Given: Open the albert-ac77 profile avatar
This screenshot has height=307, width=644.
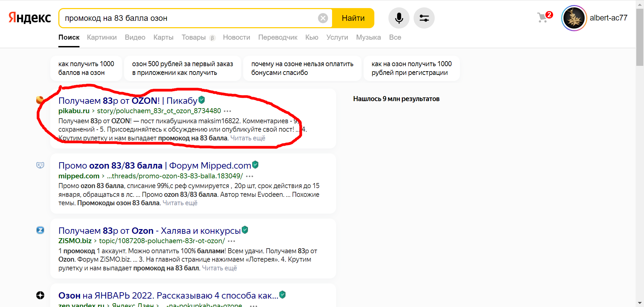Looking at the screenshot, I should tap(574, 18).
